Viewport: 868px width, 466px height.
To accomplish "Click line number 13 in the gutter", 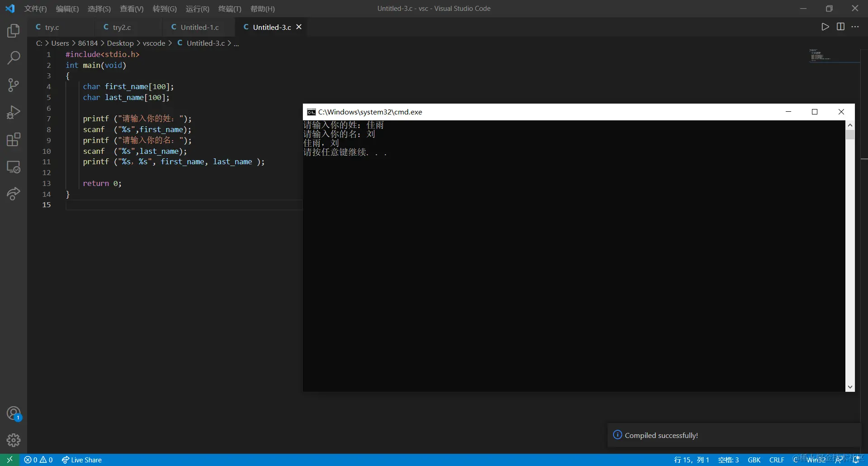I will pos(47,183).
